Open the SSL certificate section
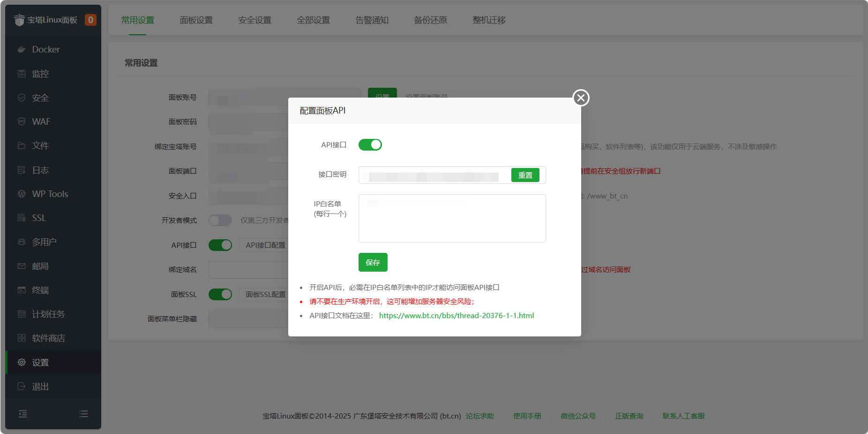Viewport: 868px width, 434px height. click(x=38, y=218)
